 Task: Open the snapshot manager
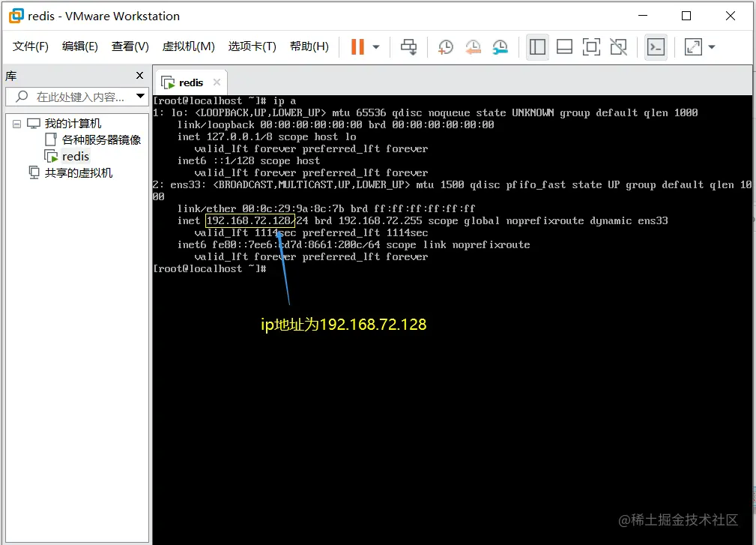coord(501,46)
